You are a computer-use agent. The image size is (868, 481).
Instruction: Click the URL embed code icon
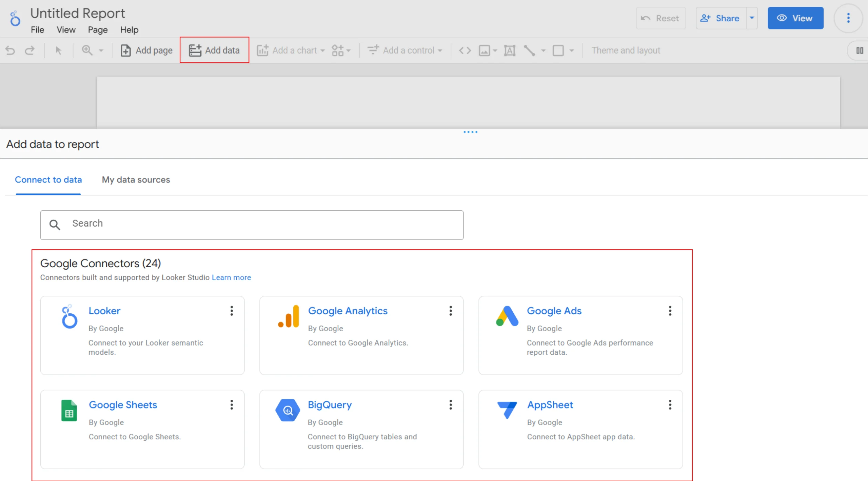(465, 50)
